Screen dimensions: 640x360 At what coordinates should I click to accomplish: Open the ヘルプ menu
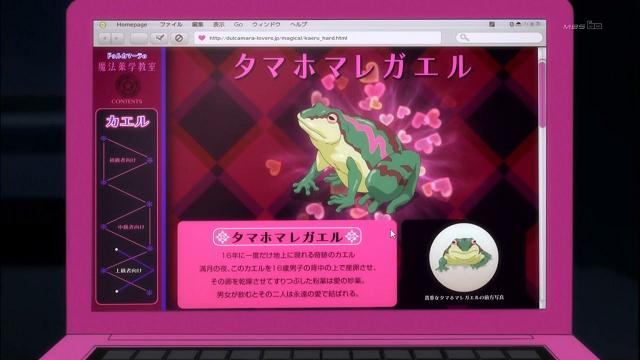point(299,24)
